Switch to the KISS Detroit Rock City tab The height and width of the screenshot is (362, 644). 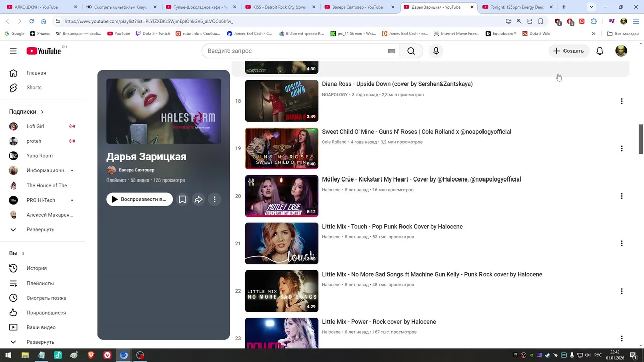pos(281,7)
